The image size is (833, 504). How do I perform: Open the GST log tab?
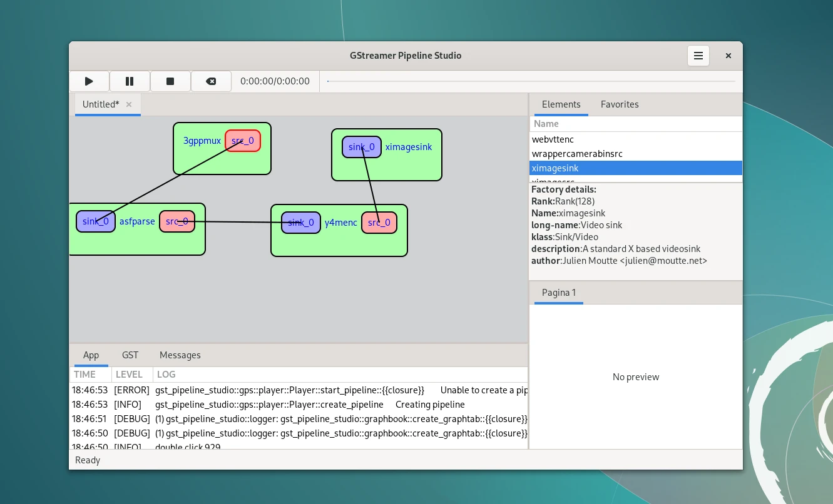130,355
